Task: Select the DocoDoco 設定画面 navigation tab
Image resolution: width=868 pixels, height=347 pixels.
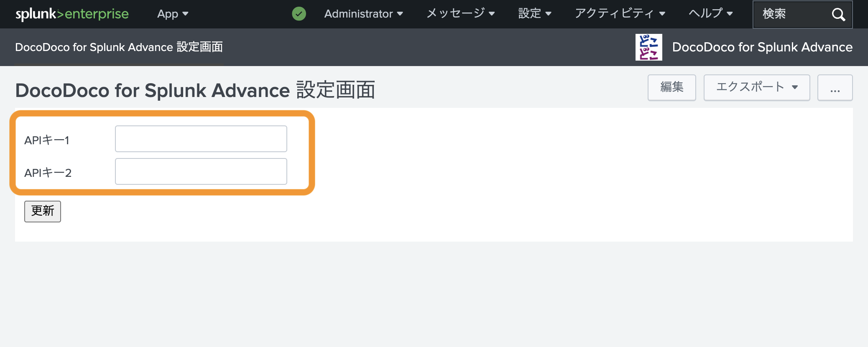Action: [119, 47]
